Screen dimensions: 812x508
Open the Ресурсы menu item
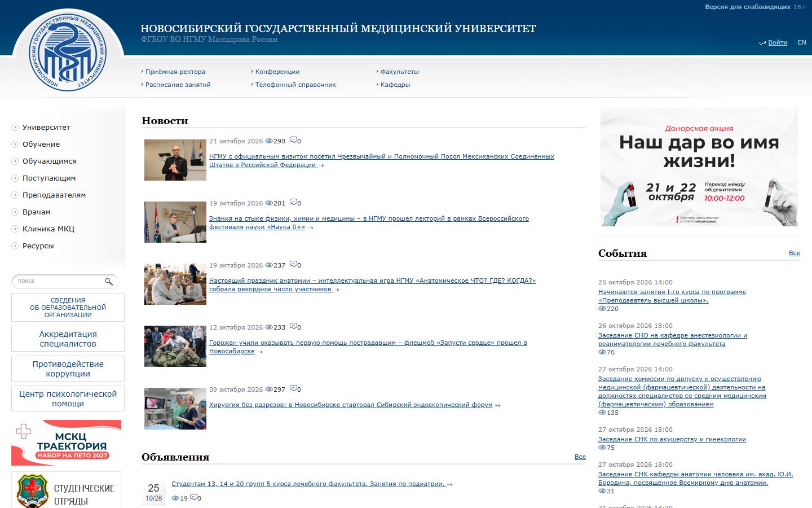coord(38,246)
